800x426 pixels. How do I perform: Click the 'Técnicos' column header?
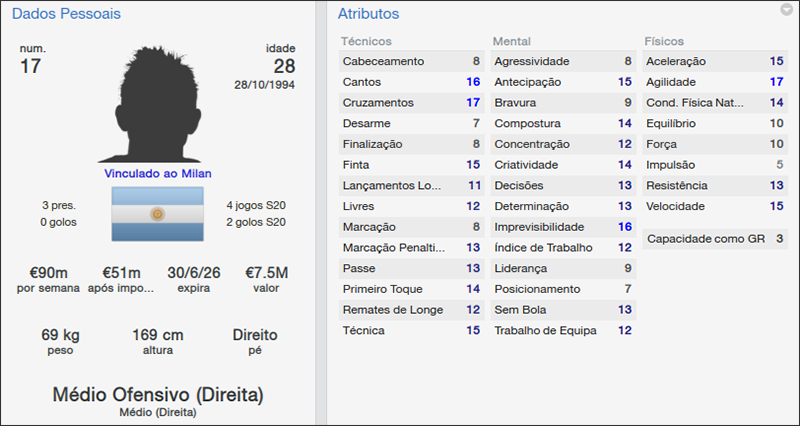(x=366, y=42)
